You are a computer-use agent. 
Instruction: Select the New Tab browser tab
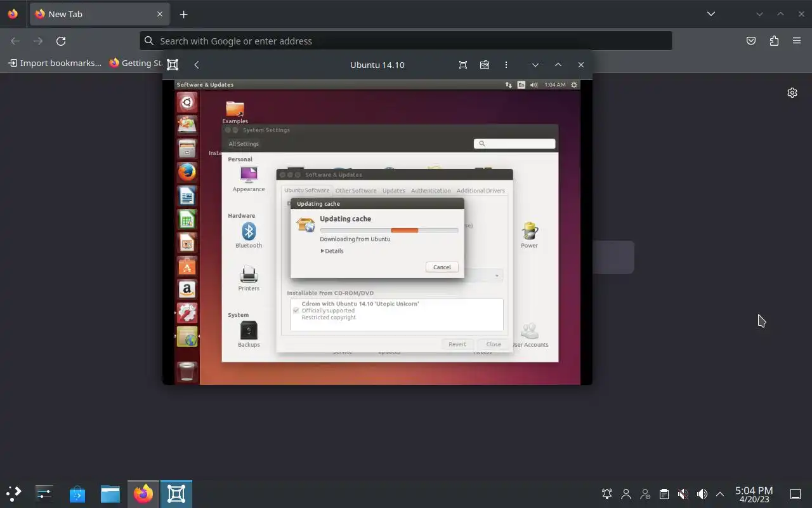click(x=100, y=14)
